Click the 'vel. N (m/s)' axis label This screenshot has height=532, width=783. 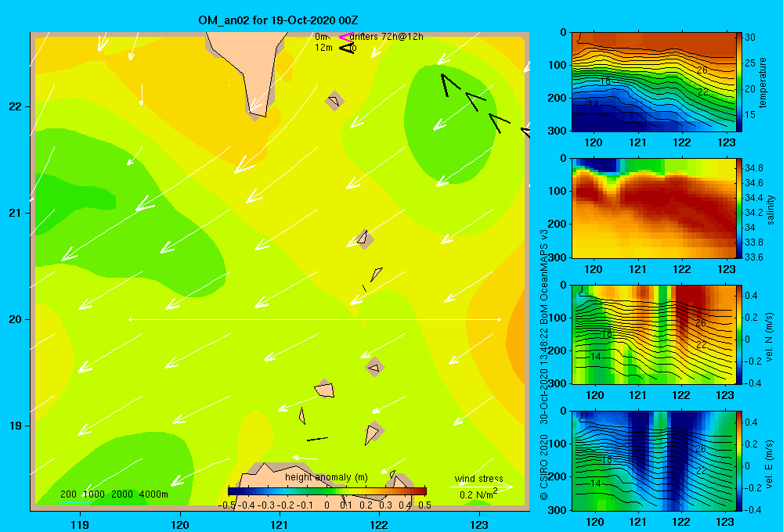pos(769,337)
